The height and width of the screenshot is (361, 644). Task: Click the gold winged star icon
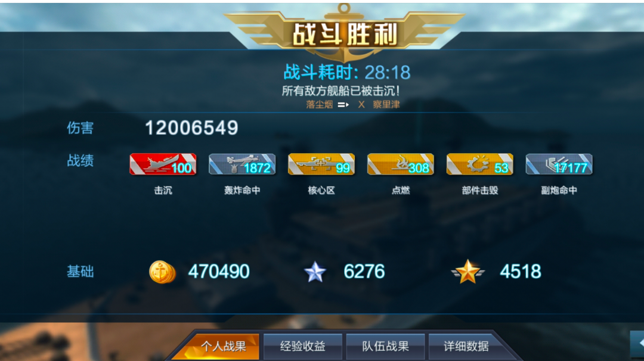[x=468, y=272]
